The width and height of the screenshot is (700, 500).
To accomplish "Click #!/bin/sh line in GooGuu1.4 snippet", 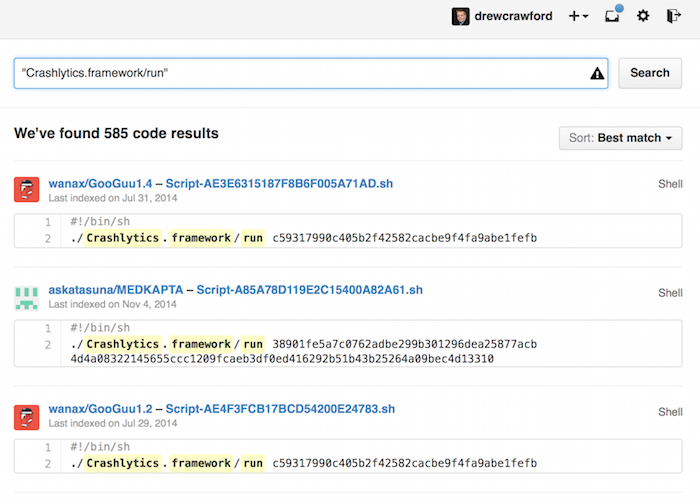I will point(100,221).
